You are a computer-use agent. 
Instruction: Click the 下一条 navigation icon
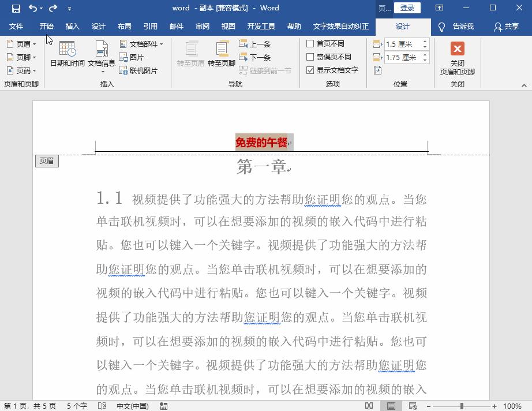click(242, 57)
